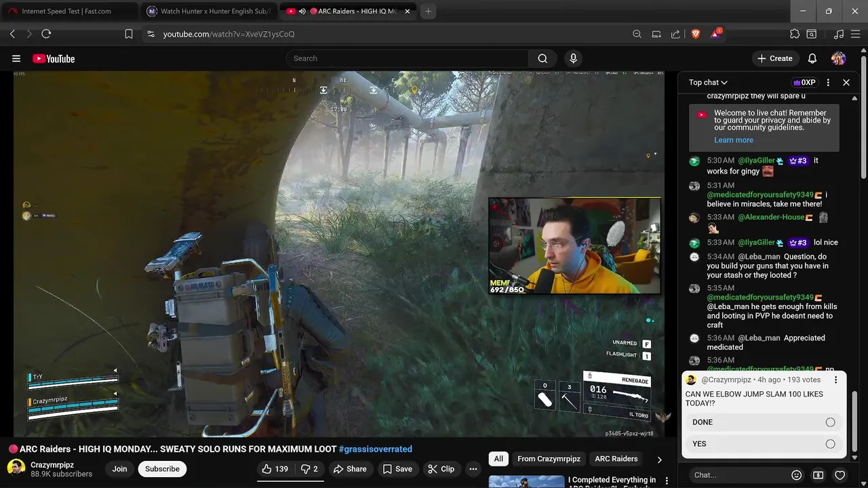
Task: Click browser back arrow
Action: [x=12, y=34]
